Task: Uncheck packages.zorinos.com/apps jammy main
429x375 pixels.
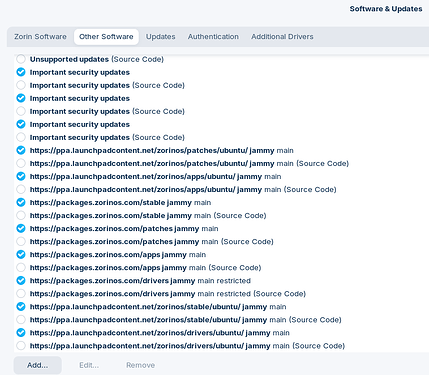Action: 21,254
